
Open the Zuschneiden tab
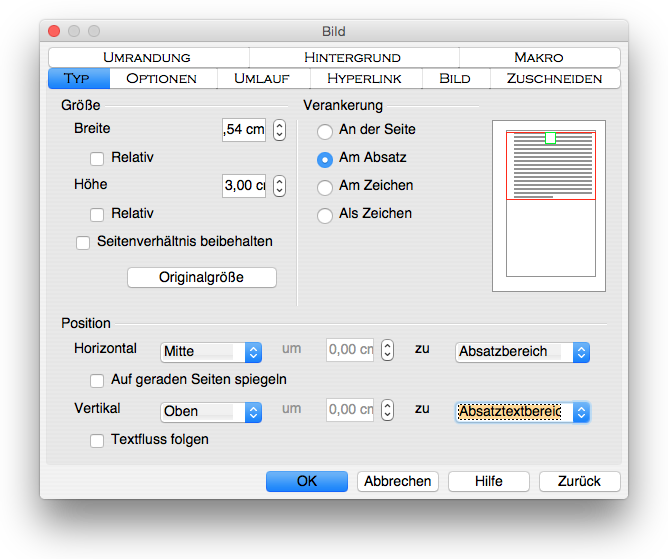pos(553,78)
